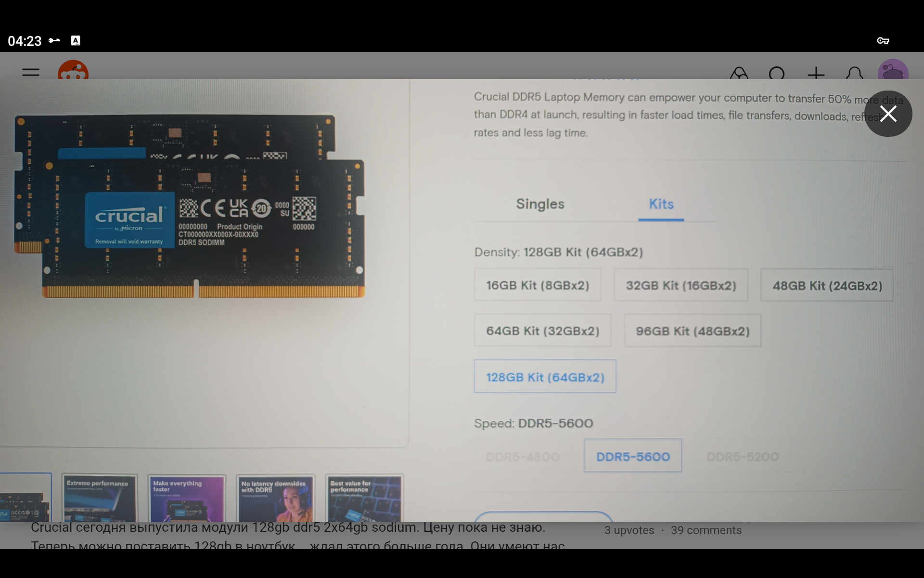
Task: Select DDR5-4800 speed
Action: 523,456
